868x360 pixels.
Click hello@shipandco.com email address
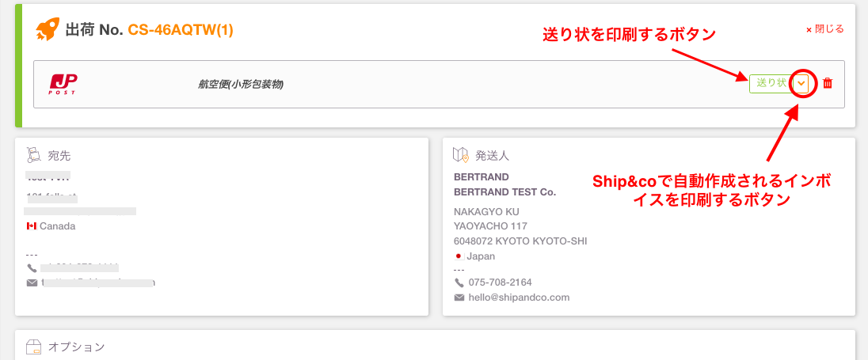[519, 297]
